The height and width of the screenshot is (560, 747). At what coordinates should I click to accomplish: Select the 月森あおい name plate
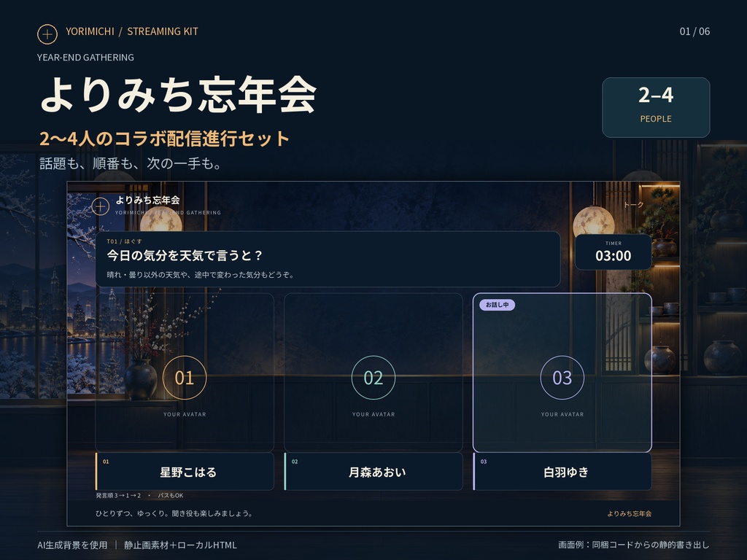[x=373, y=472]
